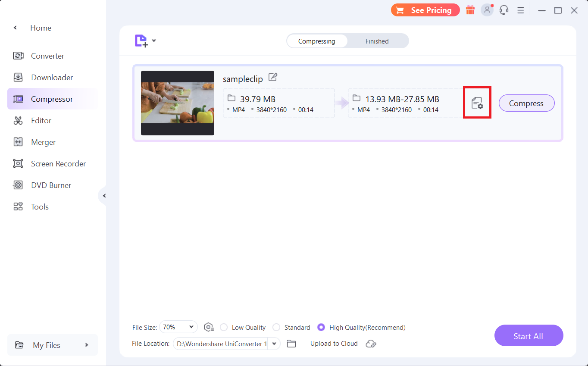The height and width of the screenshot is (366, 588).
Task: Select the Compressing tab
Action: pyautogui.click(x=317, y=41)
